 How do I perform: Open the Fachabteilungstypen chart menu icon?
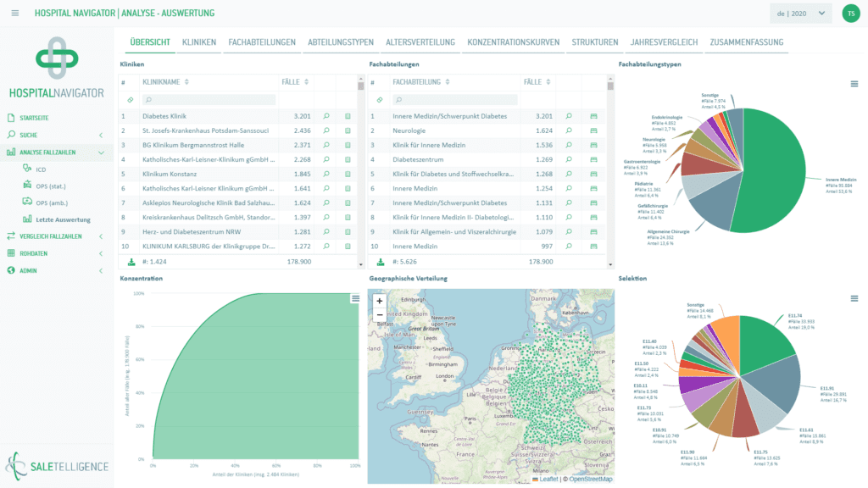click(854, 83)
